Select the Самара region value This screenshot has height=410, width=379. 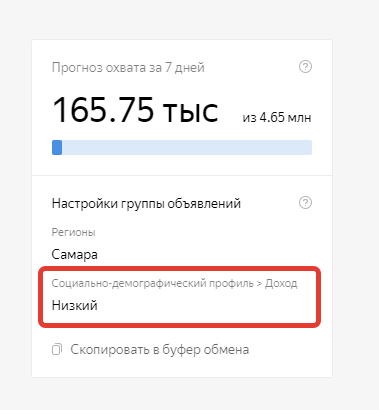pyautogui.click(x=75, y=255)
